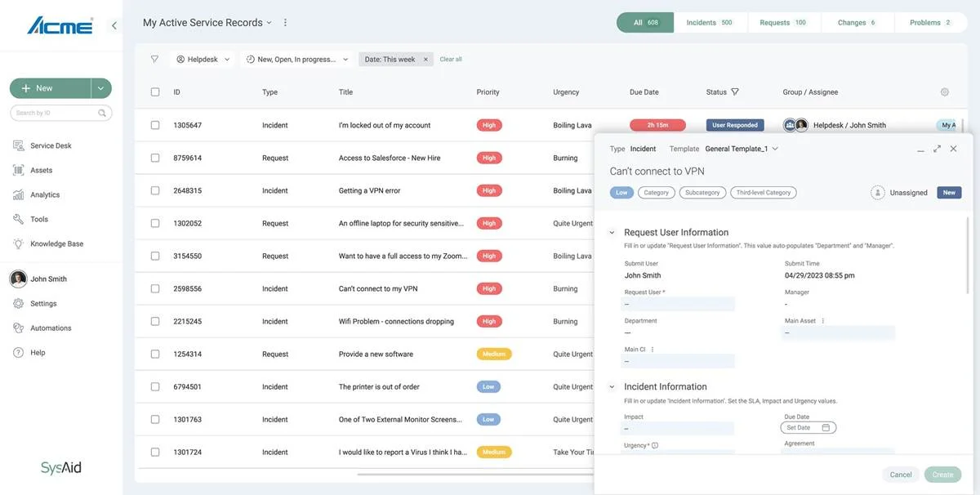Screen dimensions: 980x495
Task: Open Main CI three-dot options
Action: [x=652, y=350]
